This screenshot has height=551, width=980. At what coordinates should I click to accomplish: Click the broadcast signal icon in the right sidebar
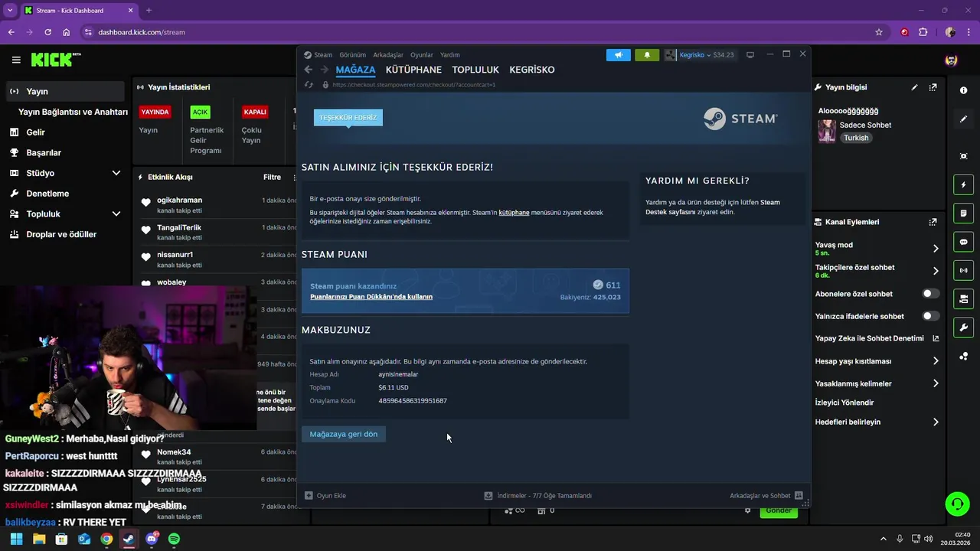click(x=963, y=270)
